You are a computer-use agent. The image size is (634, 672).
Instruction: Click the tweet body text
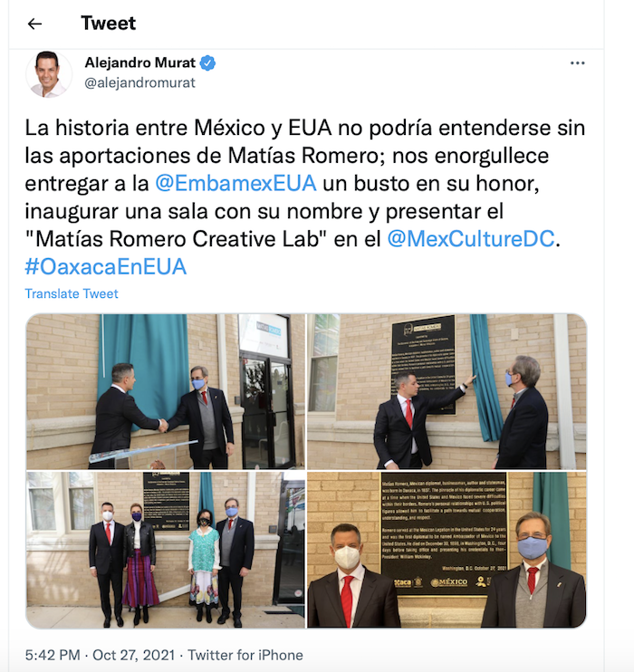pos(305,197)
